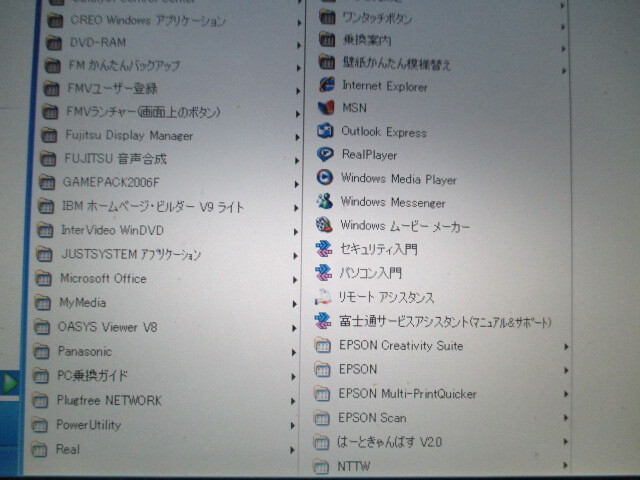Select the PowerUtility label text
This screenshot has width=640, height=480.
click(x=89, y=425)
